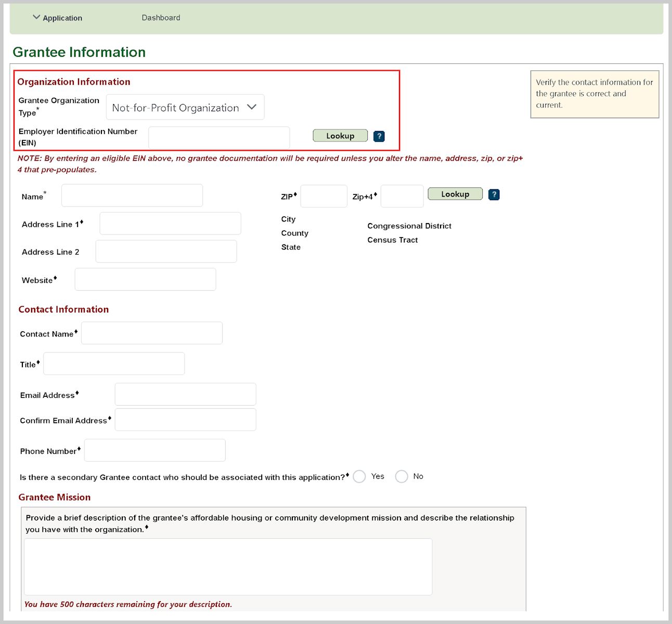Focus the Confirm Email Address field
The height and width of the screenshot is (624, 672).
click(x=185, y=420)
